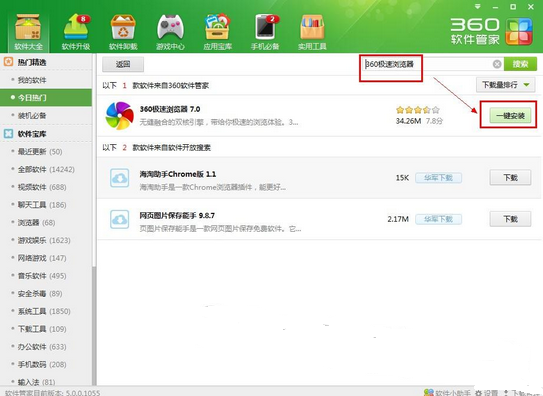This screenshot has width=543, height=396.
Task: Open the 手机必备 phone essentials icon
Action: click(265, 32)
